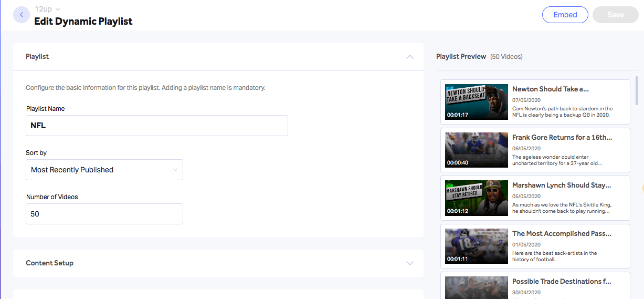Screen dimensions: 644x299
Task: Click the 'Edit Dynamic Playlist' heading
Action: 83,22
